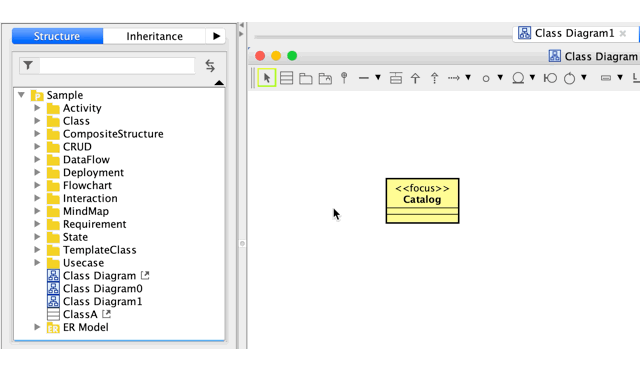Open dropdown next to Control tool
Image resolution: width=640 pixels, height=370 pixels.
coord(584,77)
